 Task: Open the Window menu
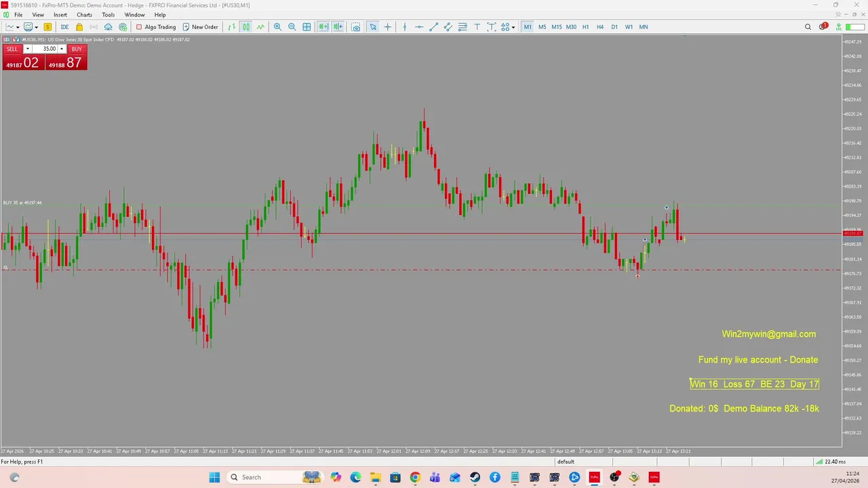tap(134, 15)
